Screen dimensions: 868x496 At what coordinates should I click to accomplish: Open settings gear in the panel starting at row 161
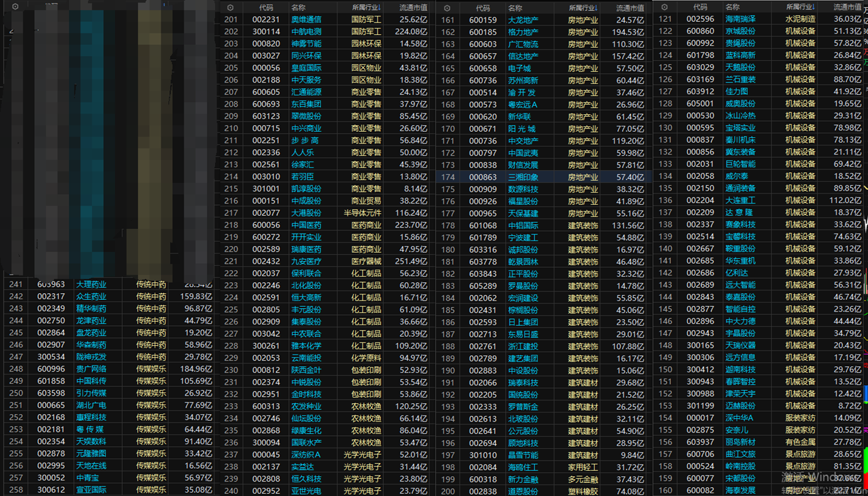(x=447, y=8)
